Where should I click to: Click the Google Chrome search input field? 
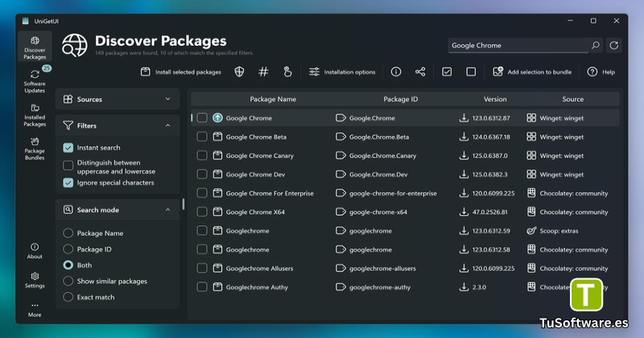coord(518,46)
